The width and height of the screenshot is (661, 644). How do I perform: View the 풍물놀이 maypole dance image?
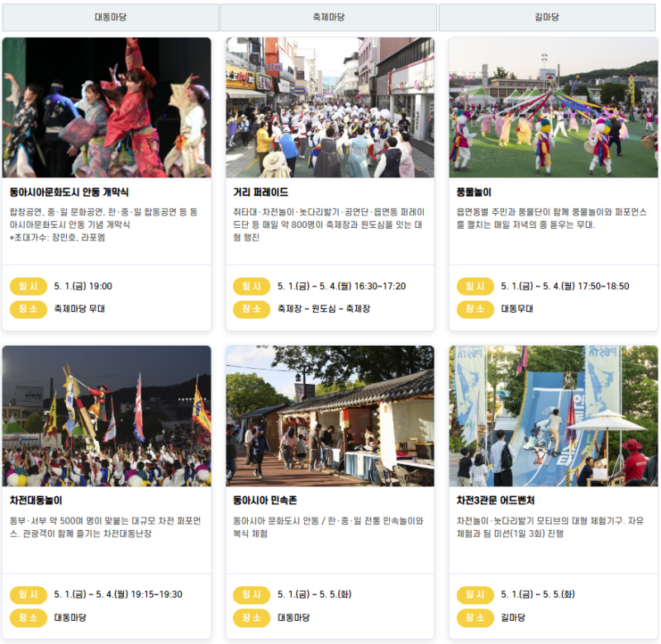tap(553, 107)
